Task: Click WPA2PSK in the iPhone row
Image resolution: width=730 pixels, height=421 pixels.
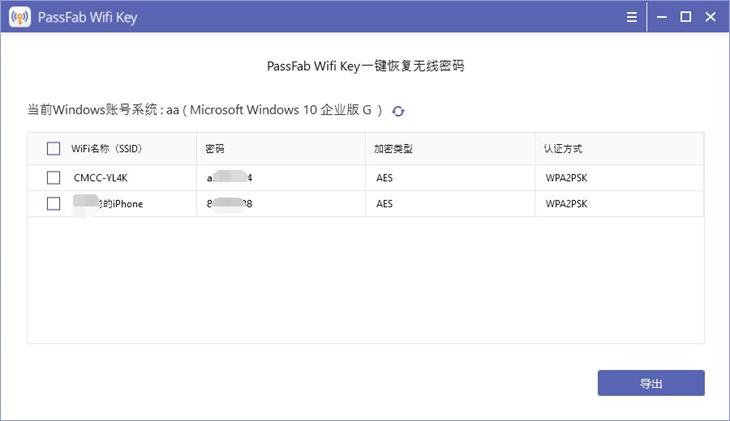Action: (x=567, y=204)
